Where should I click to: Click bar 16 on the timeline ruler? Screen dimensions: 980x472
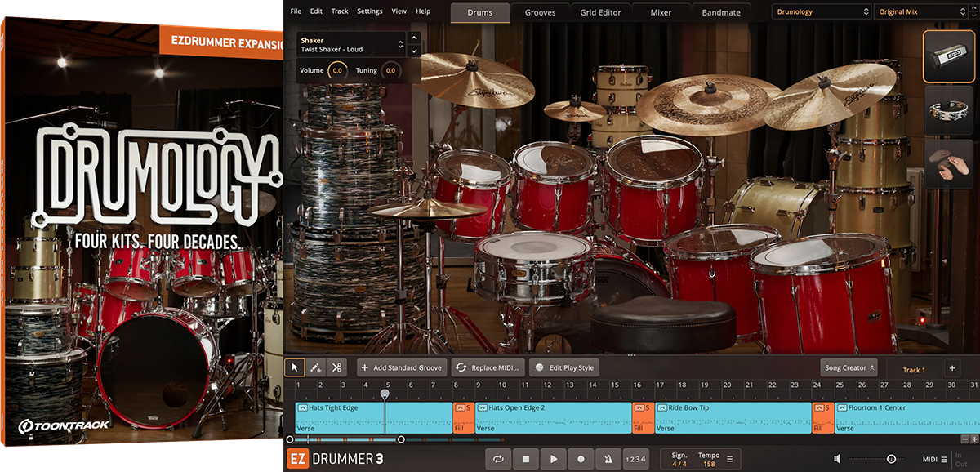637,385
